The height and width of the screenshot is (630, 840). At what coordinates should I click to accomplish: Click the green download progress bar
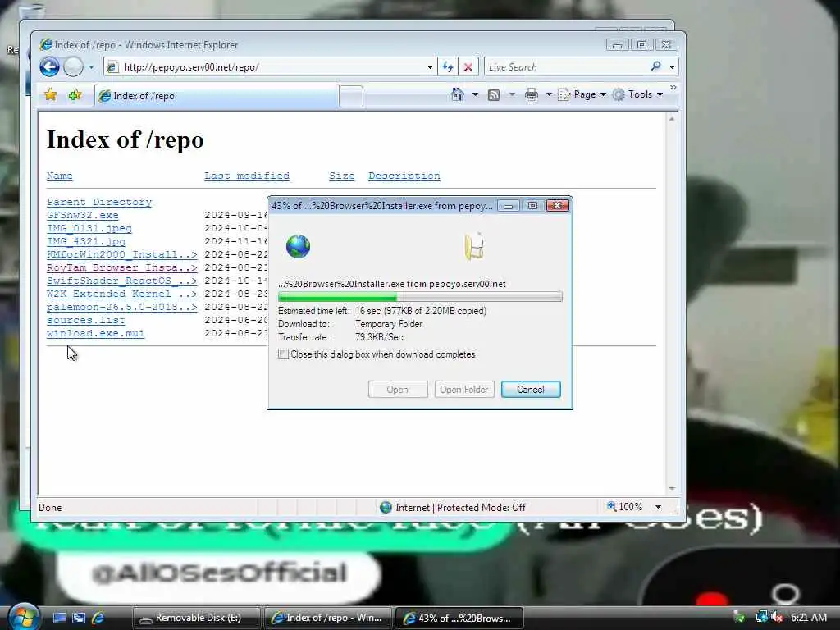pos(420,297)
